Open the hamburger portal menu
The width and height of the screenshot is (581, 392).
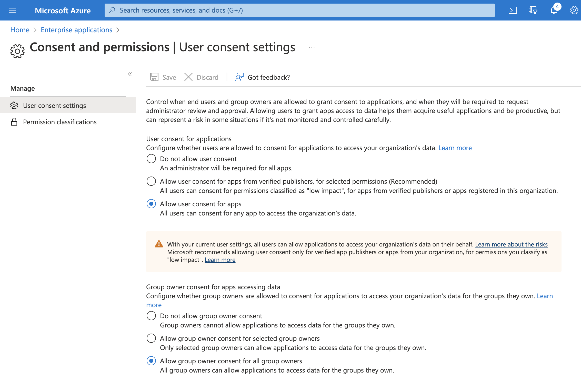pyautogui.click(x=12, y=10)
